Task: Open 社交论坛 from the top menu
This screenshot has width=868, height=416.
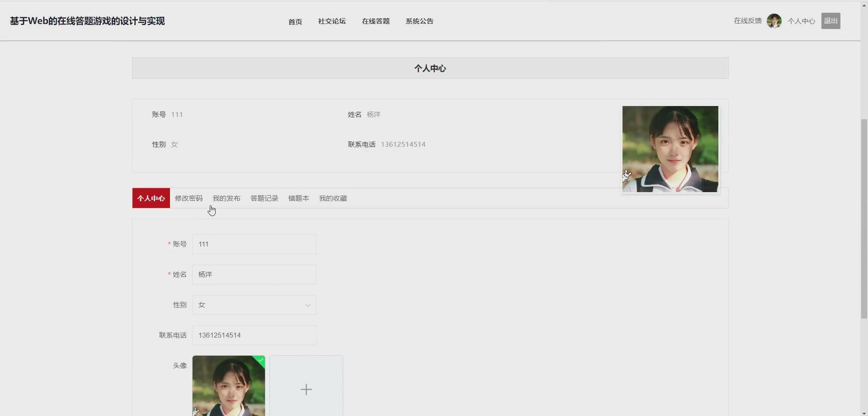Action: pos(332,21)
